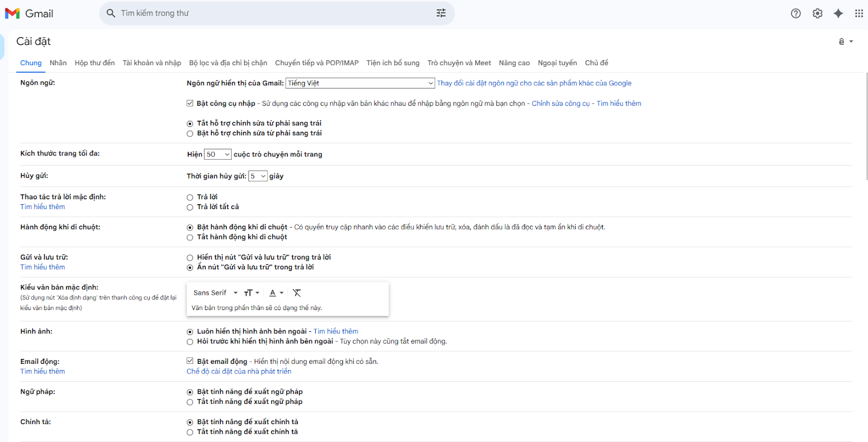Click the remove formatting icon

click(x=297, y=293)
